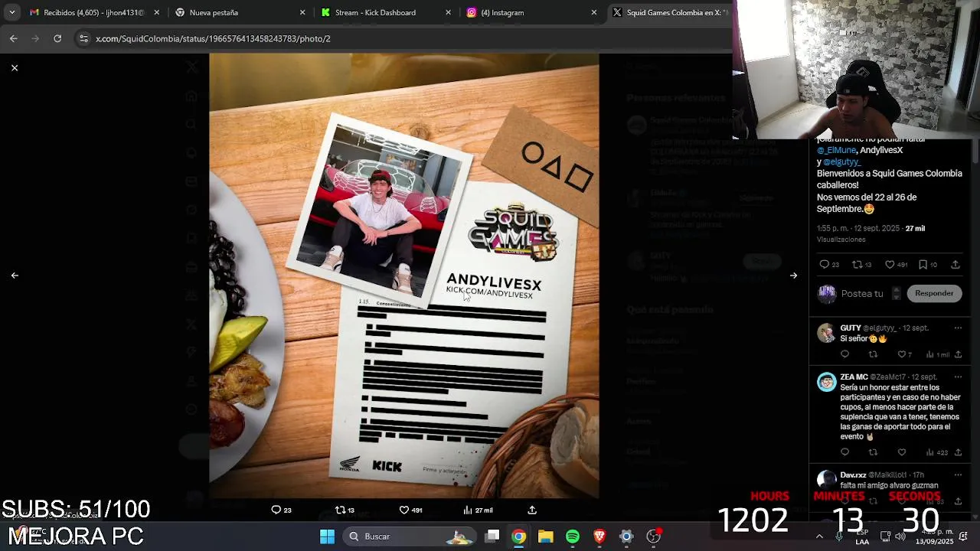The image size is (980, 551).
Task: Click the Responder button
Action: 934,293
